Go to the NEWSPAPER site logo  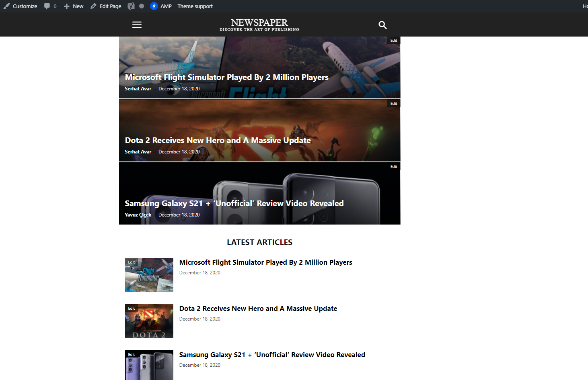(x=259, y=22)
